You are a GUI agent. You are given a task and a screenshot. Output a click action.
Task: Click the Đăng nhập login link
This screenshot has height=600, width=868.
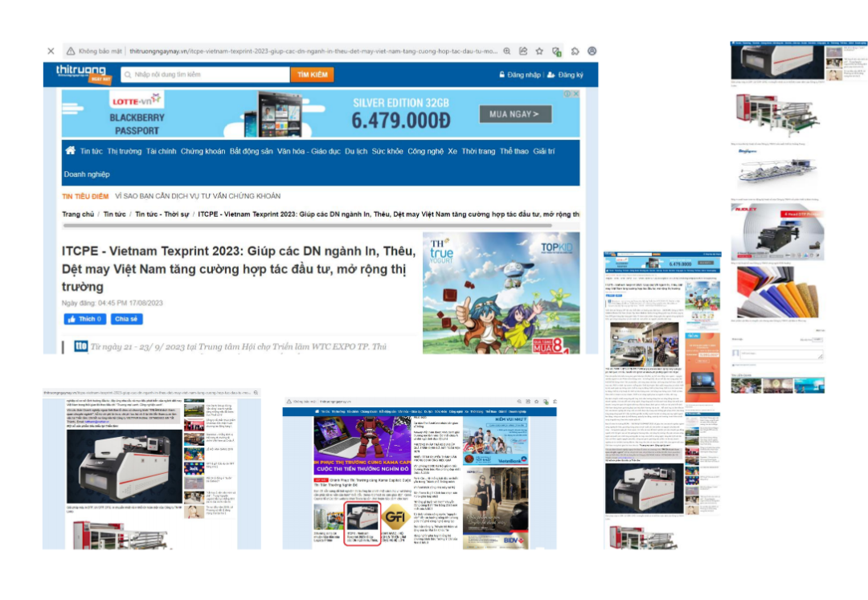519,75
